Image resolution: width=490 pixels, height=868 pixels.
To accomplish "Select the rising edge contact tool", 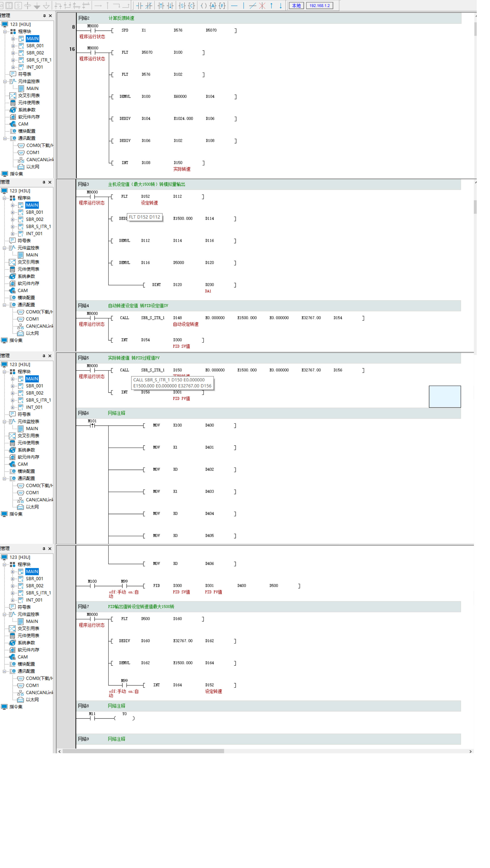I will point(161,5).
